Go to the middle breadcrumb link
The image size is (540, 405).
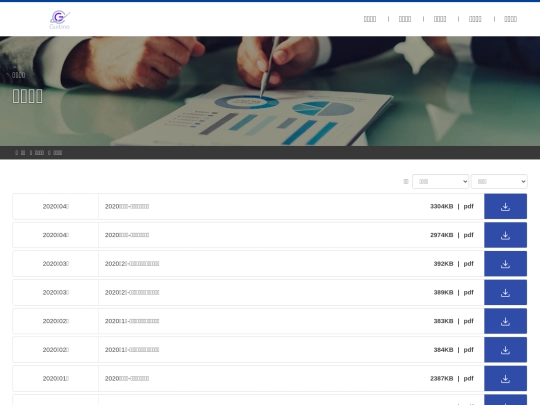click(39, 153)
